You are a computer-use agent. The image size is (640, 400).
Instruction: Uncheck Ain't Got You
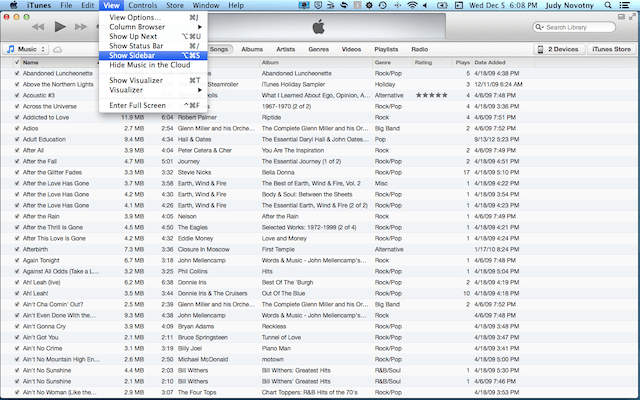point(17,338)
